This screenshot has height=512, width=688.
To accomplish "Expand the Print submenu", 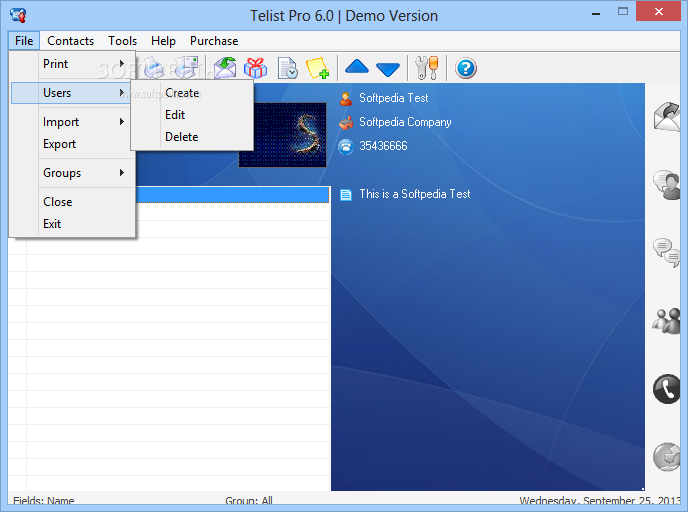I will (x=72, y=64).
